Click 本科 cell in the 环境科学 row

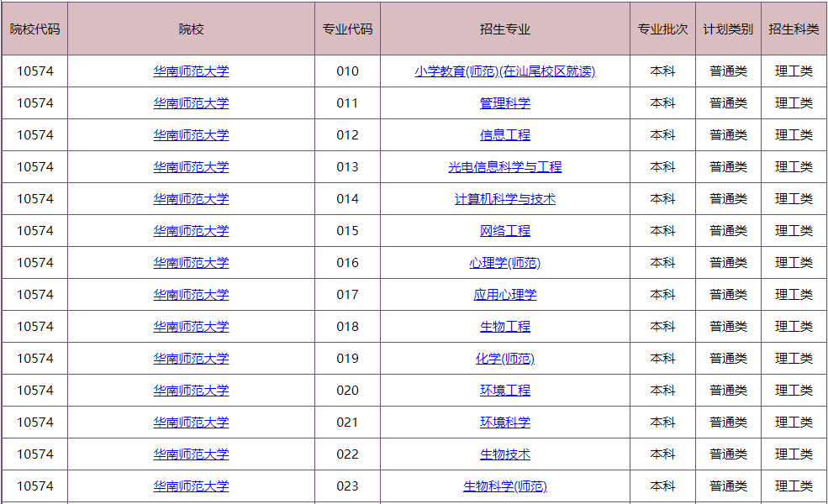click(662, 423)
